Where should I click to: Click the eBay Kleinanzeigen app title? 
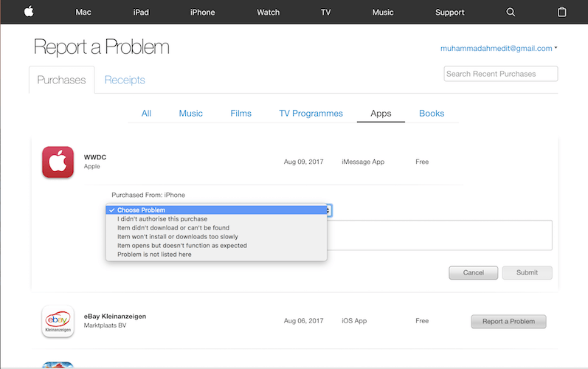pyautogui.click(x=115, y=316)
